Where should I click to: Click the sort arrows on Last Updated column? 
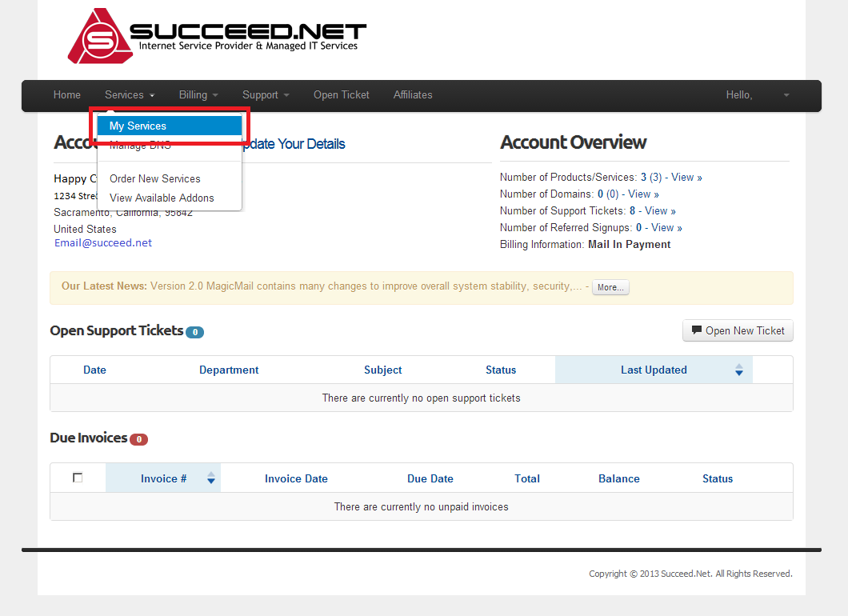[739, 370]
